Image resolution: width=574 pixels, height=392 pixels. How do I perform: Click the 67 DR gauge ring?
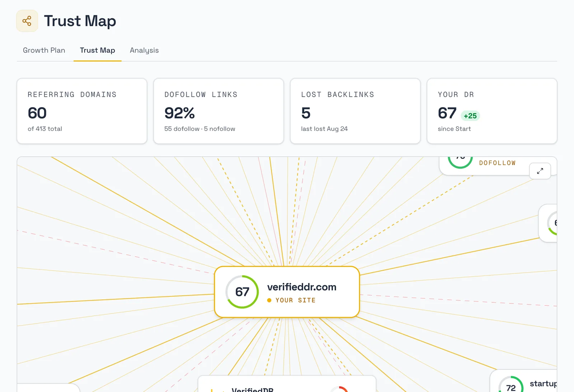[242, 292]
